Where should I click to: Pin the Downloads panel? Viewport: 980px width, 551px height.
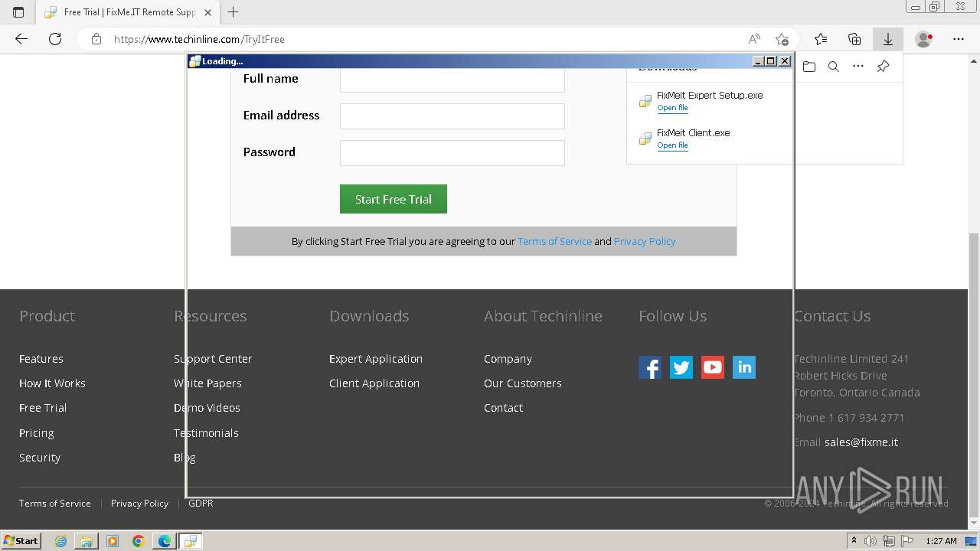point(883,67)
